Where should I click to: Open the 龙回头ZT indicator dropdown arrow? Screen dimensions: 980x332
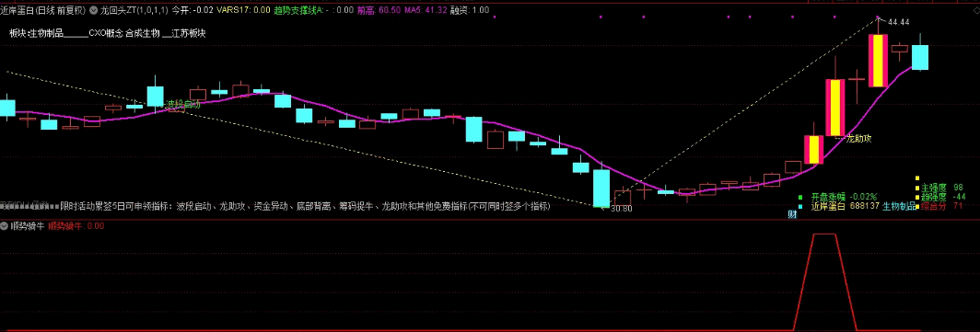coord(94,10)
